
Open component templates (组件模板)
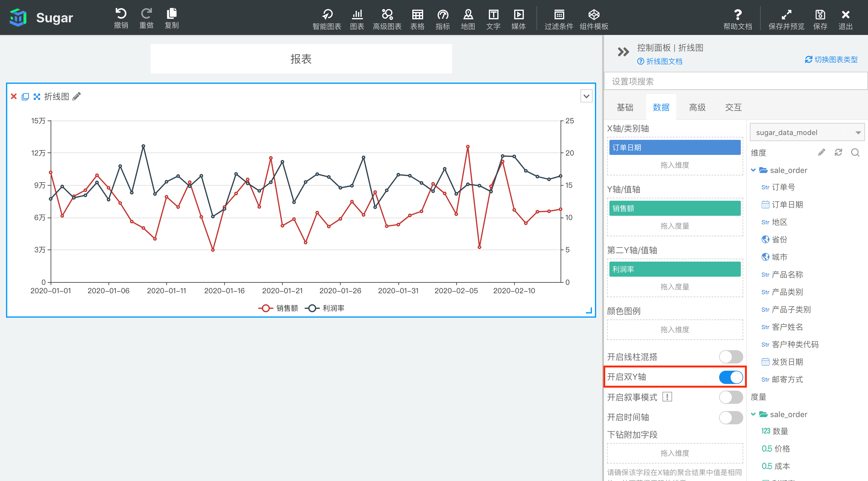pyautogui.click(x=594, y=19)
